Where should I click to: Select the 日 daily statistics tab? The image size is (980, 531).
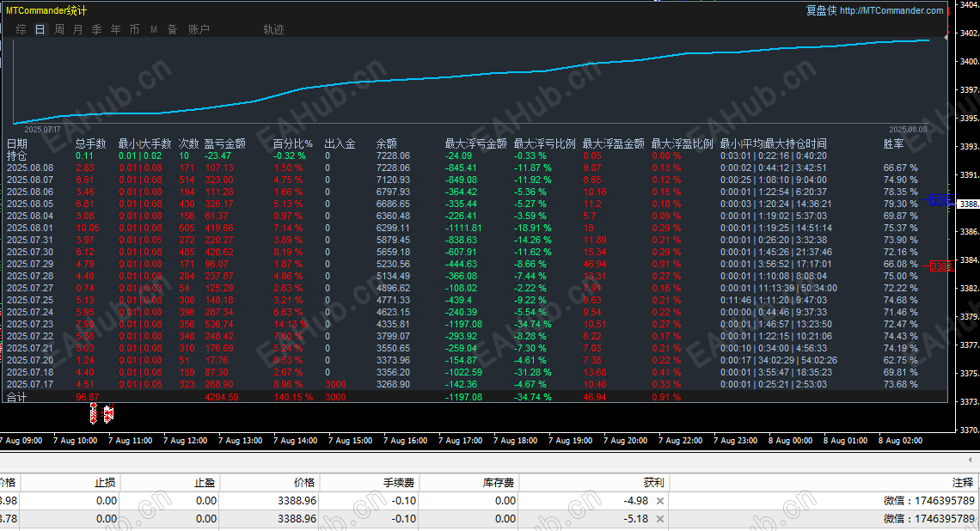point(40,29)
